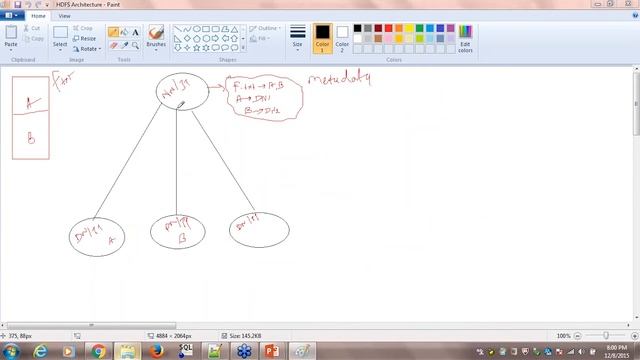
Task: Select the Text tool
Action: tap(135, 32)
